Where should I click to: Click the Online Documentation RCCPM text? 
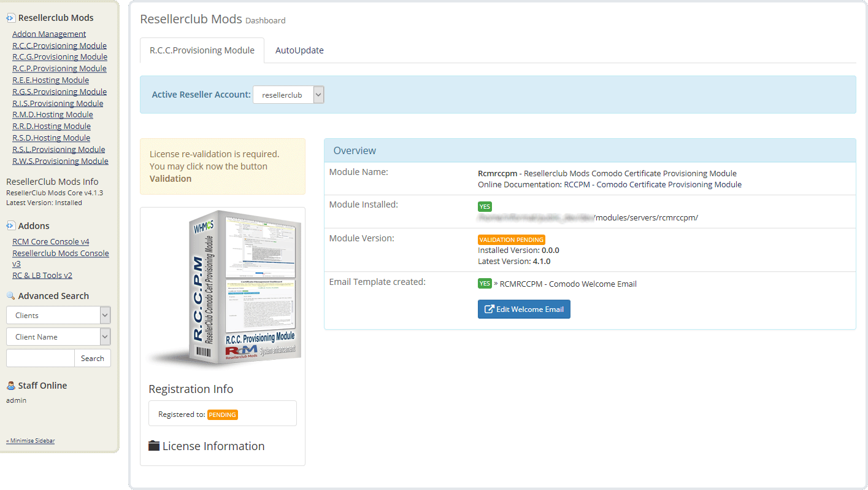pos(610,184)
